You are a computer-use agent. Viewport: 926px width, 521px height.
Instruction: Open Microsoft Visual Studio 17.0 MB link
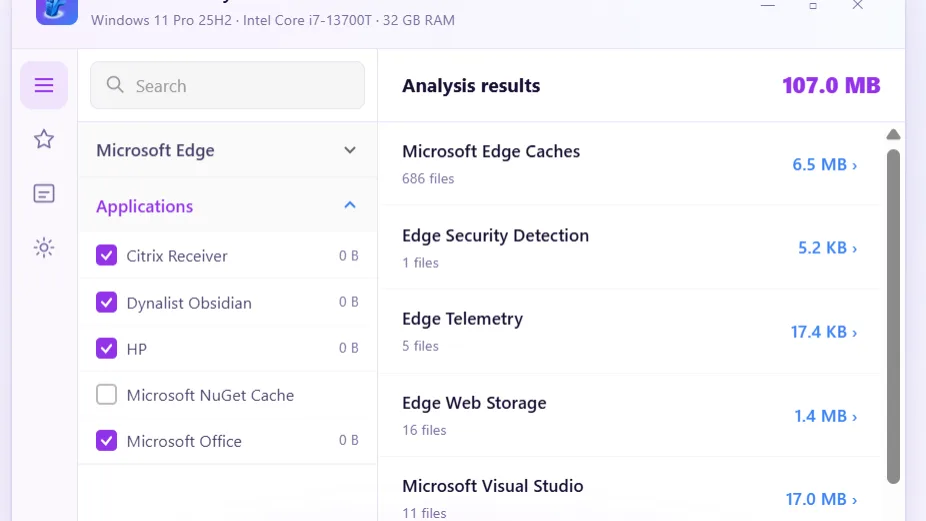[821, 499]
